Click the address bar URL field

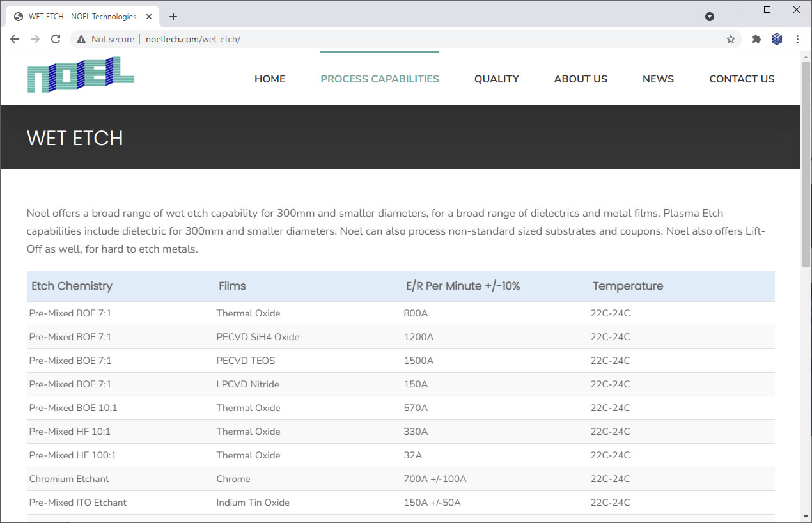(409, 39)
